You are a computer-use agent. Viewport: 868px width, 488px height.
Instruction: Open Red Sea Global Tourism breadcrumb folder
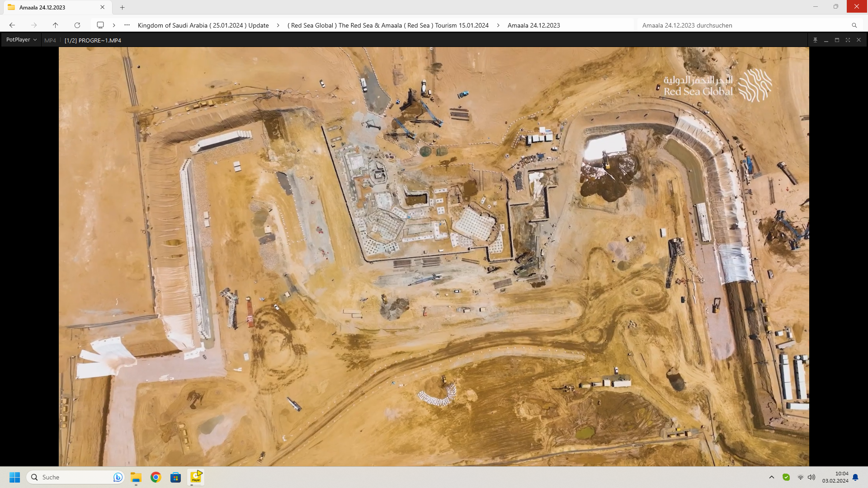pyautogui.click(x=388, y=25)
